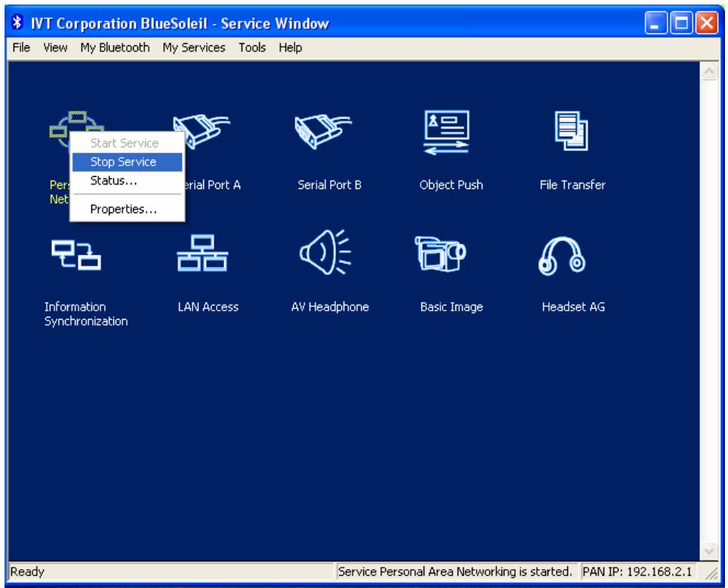The image size is (728, 588).
Task: Click the window resize grip corner
Action: [x=711, y=573]
